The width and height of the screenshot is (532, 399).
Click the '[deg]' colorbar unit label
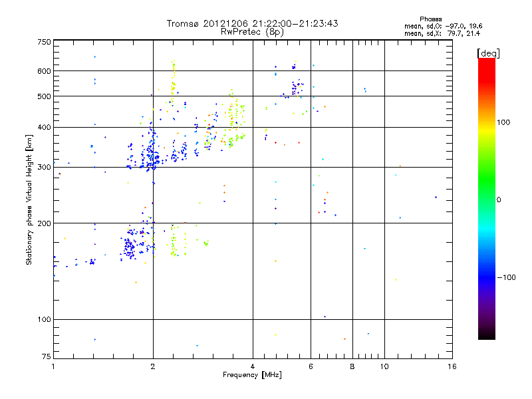(x=488, y=53)
